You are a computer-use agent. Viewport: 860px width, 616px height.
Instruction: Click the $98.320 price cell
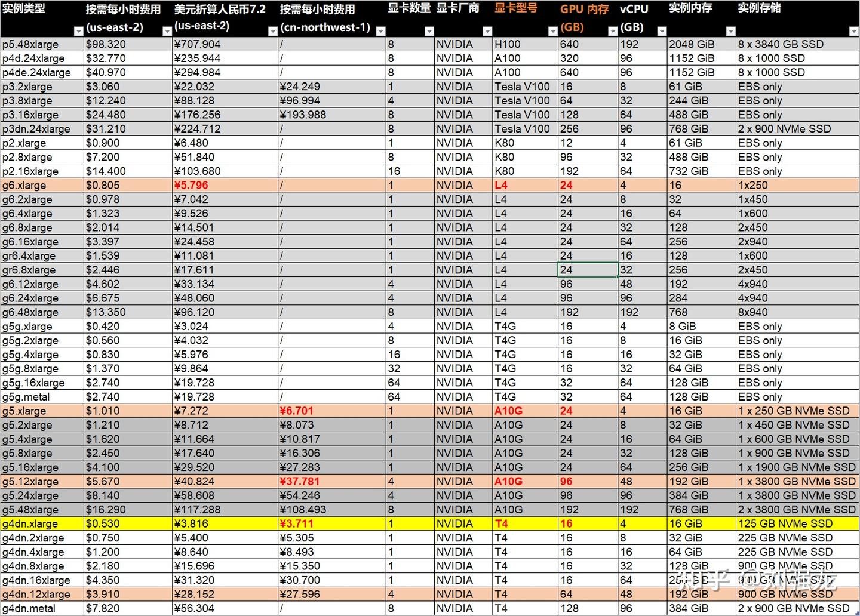[x=128, y=44]
